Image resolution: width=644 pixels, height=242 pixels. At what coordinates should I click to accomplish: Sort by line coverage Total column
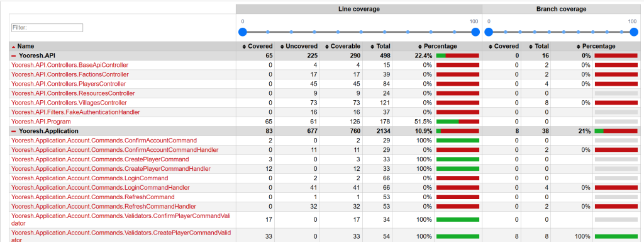pos(380,47)
